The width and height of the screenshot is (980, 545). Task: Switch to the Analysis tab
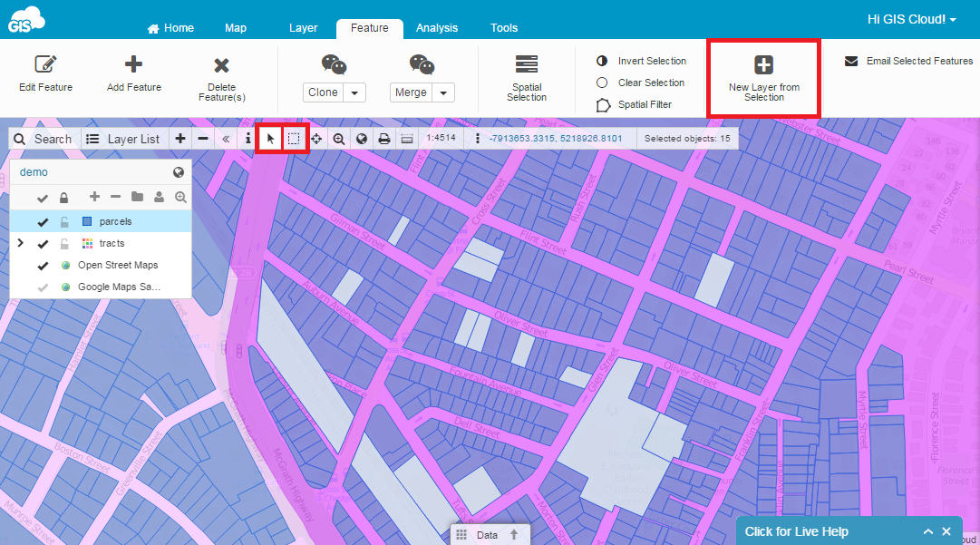point(437,28)
